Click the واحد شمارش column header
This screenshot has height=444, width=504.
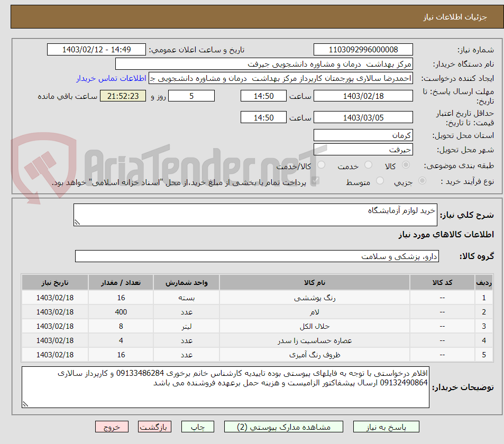pos(187,283)
